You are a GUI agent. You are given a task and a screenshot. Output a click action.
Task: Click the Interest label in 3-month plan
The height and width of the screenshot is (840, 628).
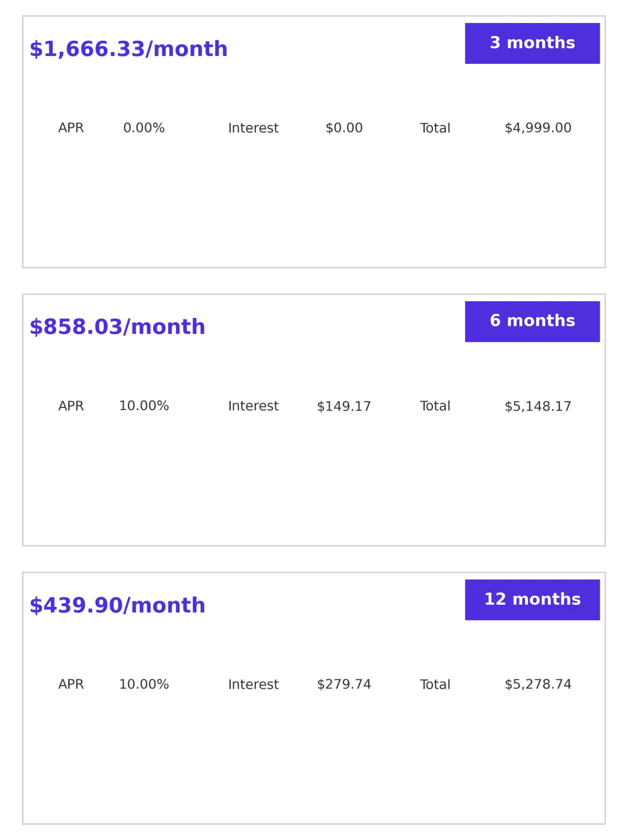tap(253, 128)
